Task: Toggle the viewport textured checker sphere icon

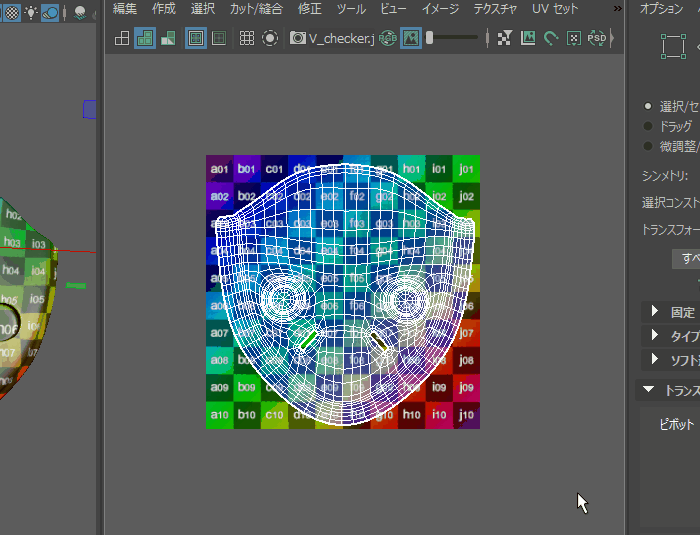Action: point(12,13)
